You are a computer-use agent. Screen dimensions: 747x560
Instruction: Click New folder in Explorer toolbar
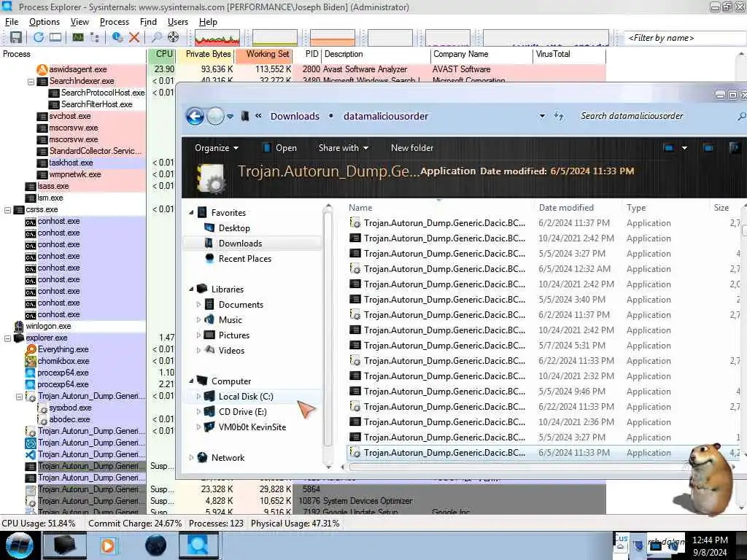coord(412,148)
